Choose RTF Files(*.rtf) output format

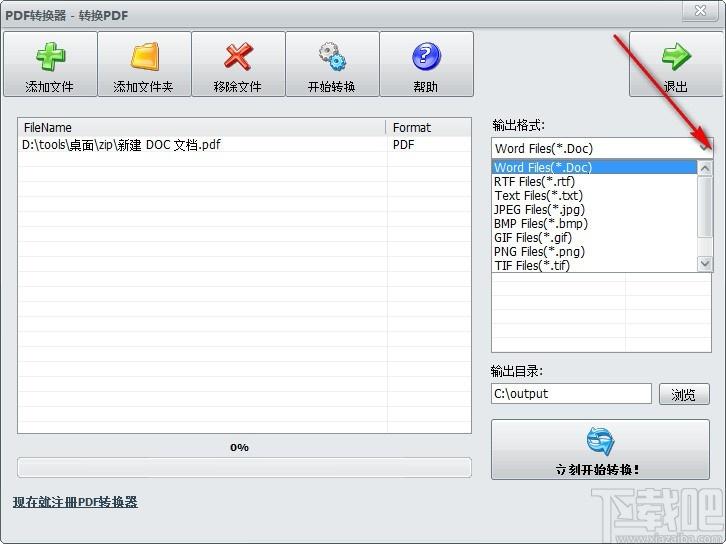595,181
